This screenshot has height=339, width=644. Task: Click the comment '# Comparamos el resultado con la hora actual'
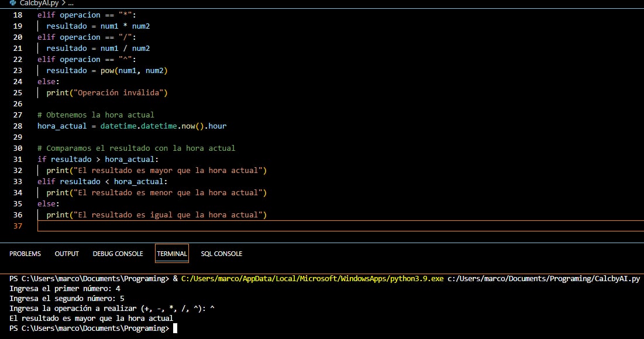[x=136, y=148]
